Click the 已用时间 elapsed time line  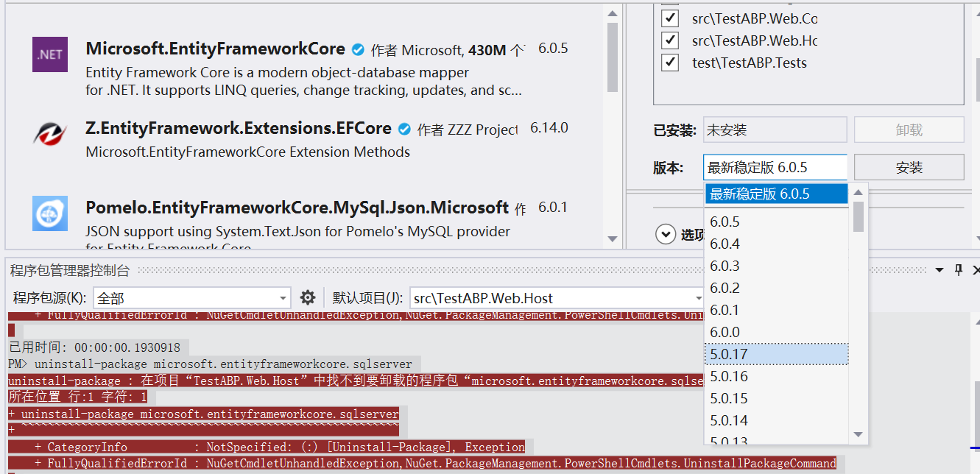click(x=94, y=347)
